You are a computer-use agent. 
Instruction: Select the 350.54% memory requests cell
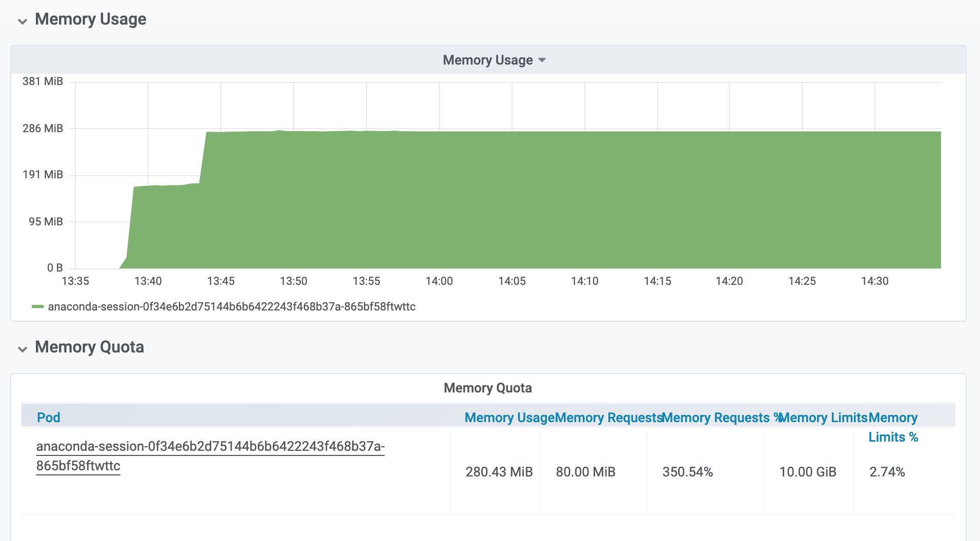687,472
